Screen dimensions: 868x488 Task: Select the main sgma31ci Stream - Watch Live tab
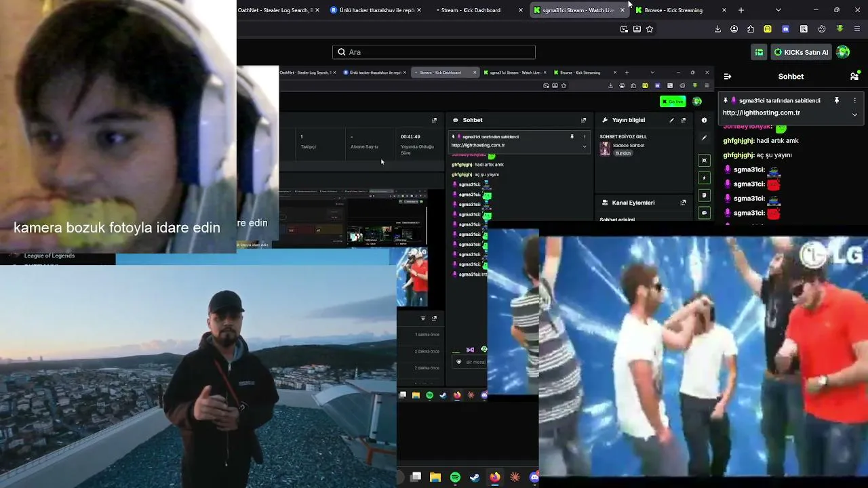[578, 10]
